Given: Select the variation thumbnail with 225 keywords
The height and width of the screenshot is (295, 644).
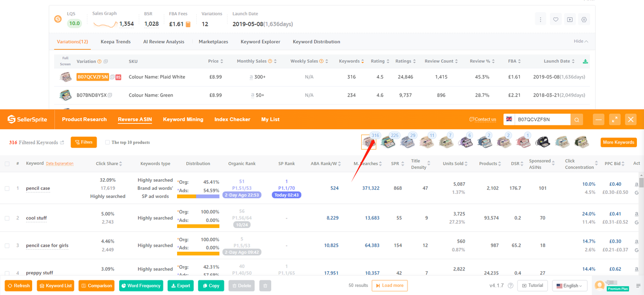Looking at the screenshot, I should click(387, 142).
